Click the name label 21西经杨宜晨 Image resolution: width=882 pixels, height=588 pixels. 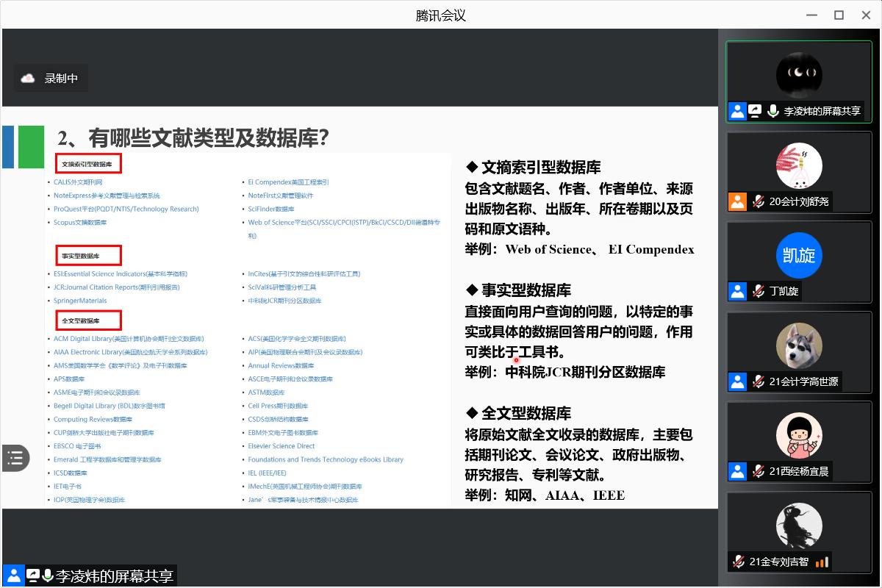[x=799, y=471]
